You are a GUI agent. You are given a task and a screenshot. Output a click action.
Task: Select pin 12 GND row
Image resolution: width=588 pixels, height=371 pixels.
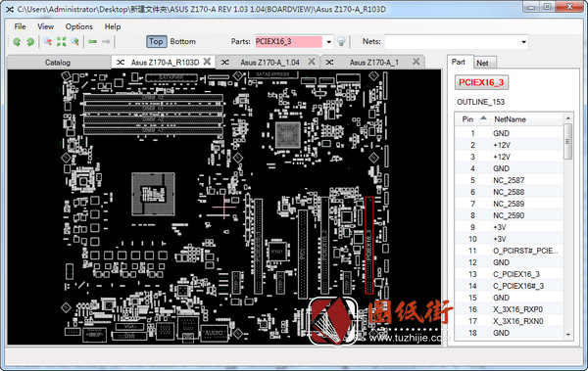click(x=510, y=262)
